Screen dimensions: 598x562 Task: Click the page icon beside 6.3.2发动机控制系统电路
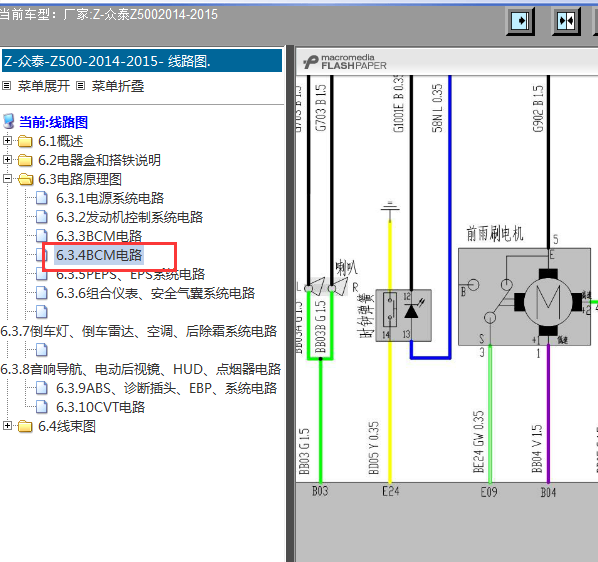coord(42,217)
